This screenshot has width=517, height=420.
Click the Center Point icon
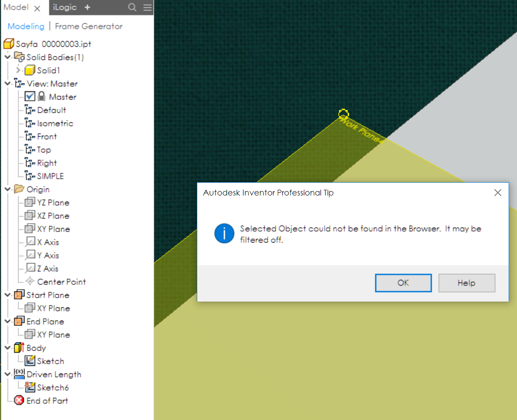(30, 281)
